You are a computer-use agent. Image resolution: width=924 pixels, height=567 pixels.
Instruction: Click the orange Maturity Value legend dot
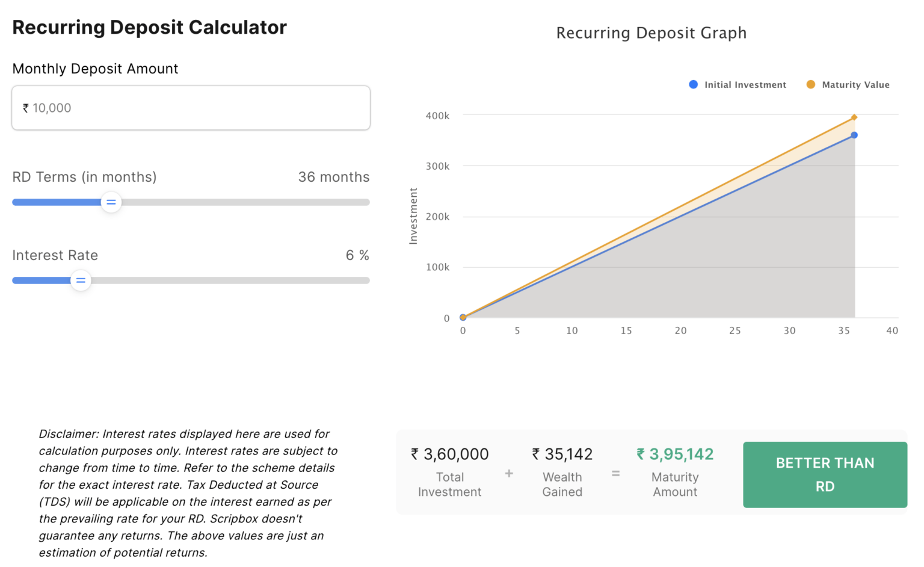tap(811, 84)
